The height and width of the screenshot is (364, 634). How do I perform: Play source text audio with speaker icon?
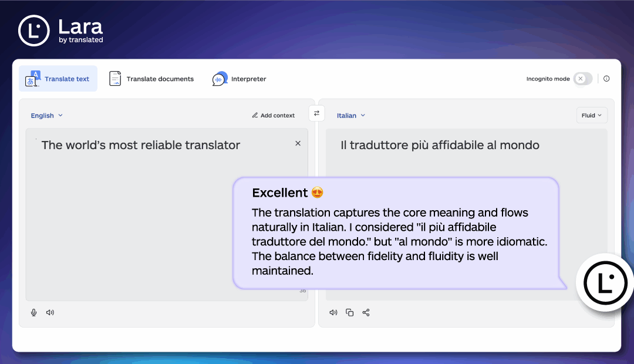[x=50, y=312]
